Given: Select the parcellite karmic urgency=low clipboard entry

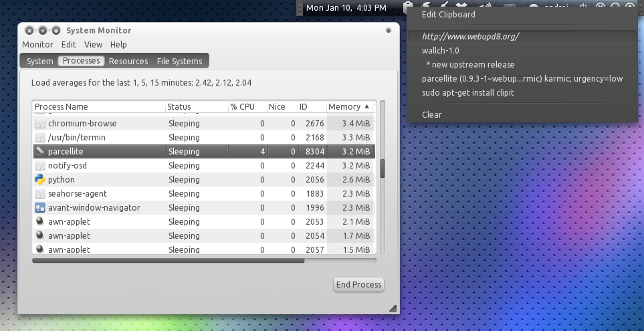Looking at the screenshot, I should [x=522, y=78].
